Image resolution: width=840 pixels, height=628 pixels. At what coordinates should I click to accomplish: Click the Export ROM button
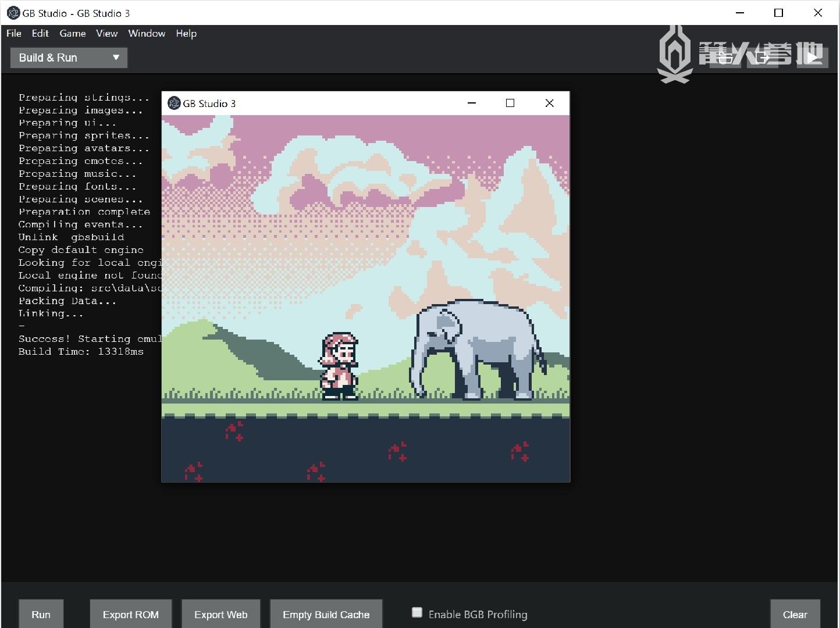coord(131,614)
